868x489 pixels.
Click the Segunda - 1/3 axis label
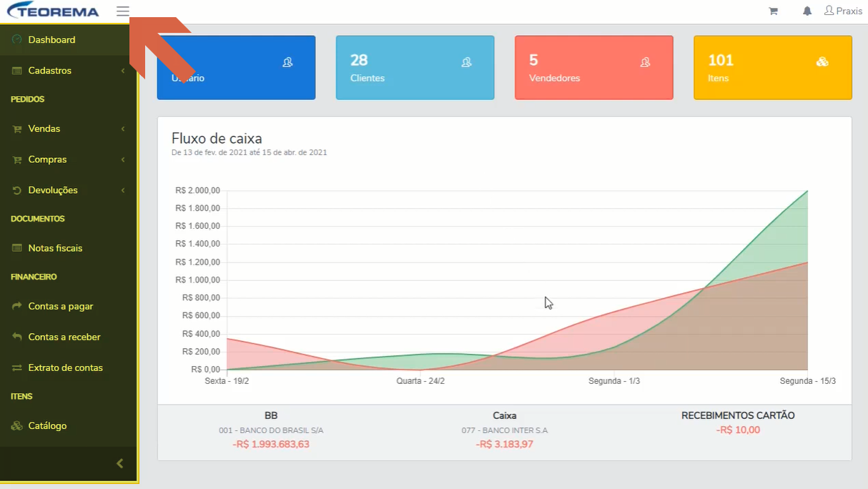(x=614, y=381)
